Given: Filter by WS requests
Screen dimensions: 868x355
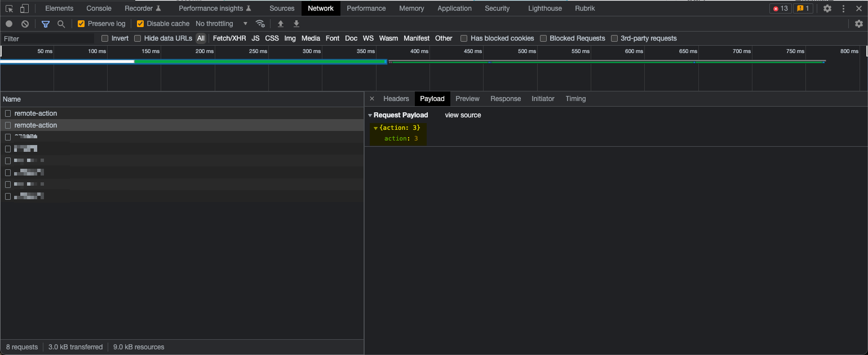Looking at the screenshot, I should click(x=368, y=38).
